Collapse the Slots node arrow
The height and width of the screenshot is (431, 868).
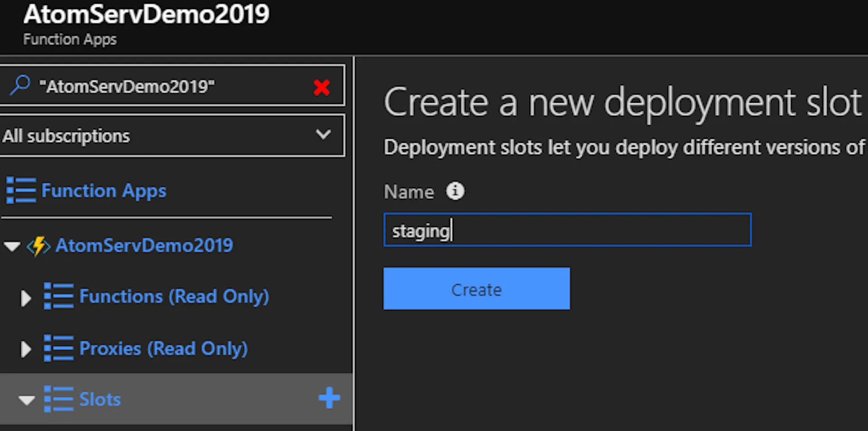[27, 400]
